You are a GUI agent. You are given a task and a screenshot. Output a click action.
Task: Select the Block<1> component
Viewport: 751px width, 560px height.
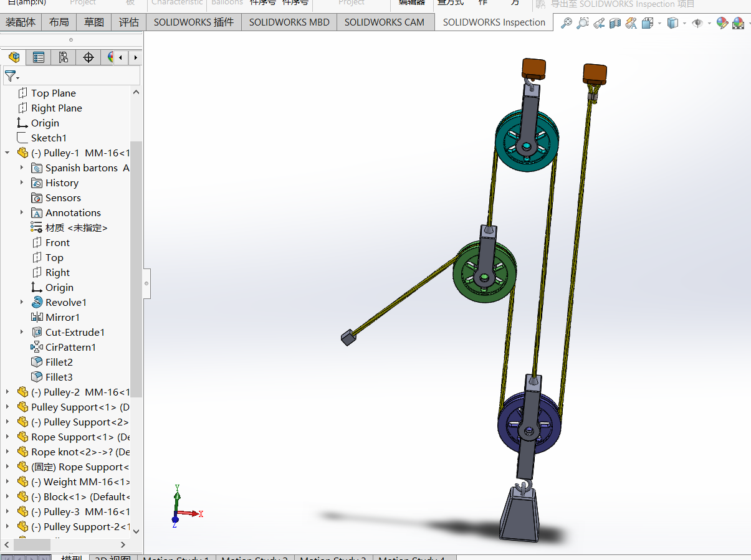[80, 496]
